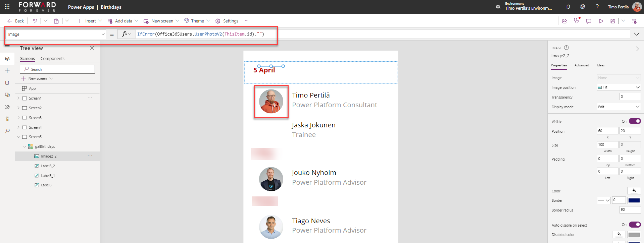Open the App checker stethoscope icon
Image resolution: width=644 pixels, height=243 pixels.
[x=577, y=21]
